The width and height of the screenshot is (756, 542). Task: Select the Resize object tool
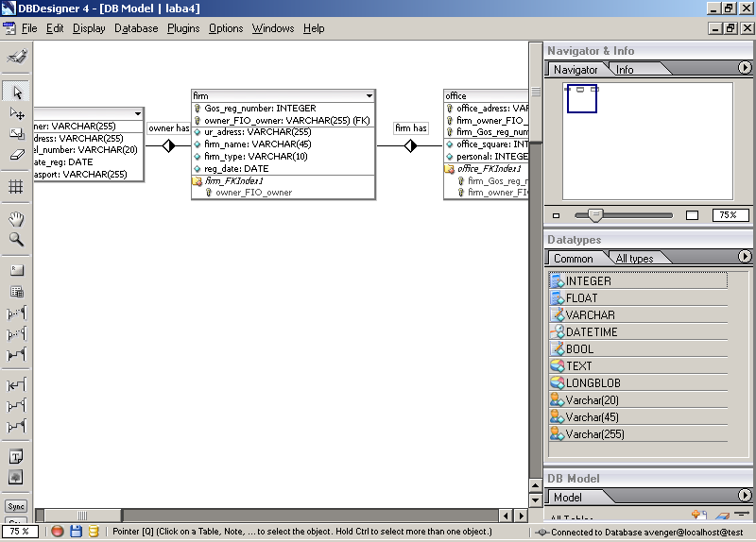[x=17, y=134]
